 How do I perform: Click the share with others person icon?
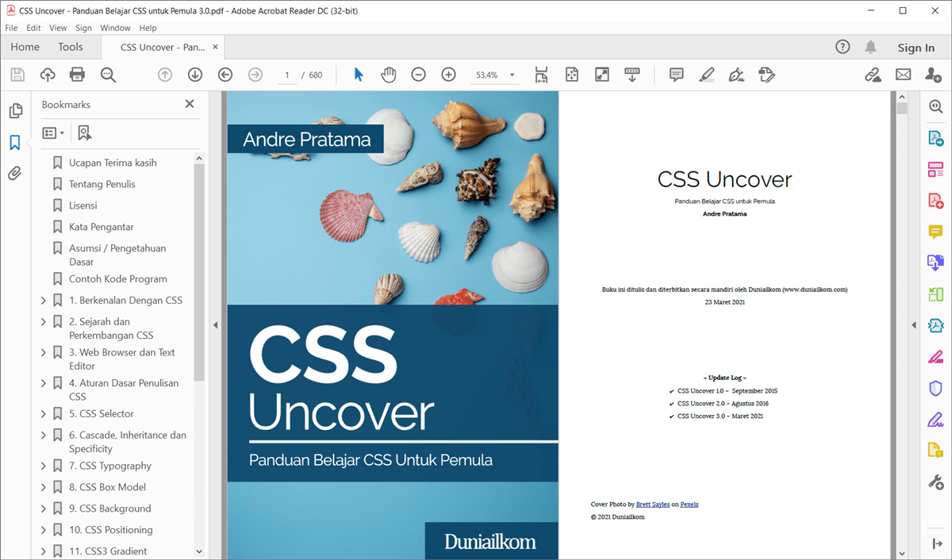(x=933, y=75)
